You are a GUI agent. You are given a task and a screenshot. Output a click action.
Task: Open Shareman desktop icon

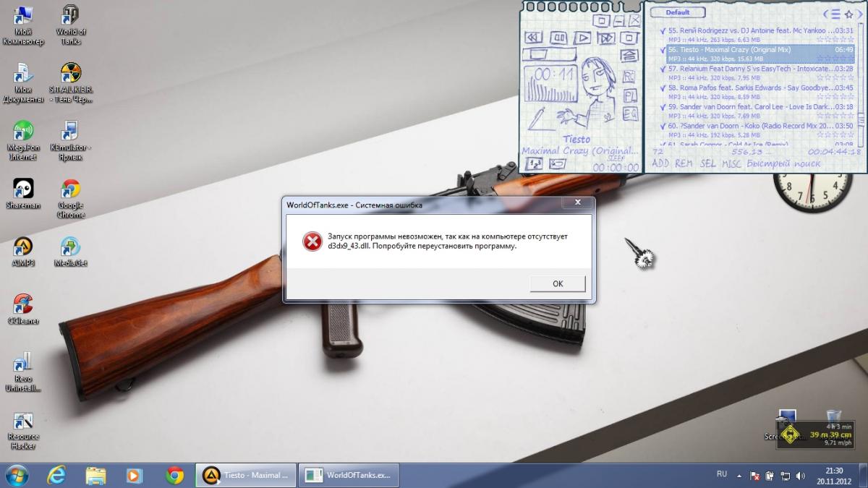pos(23,194)
